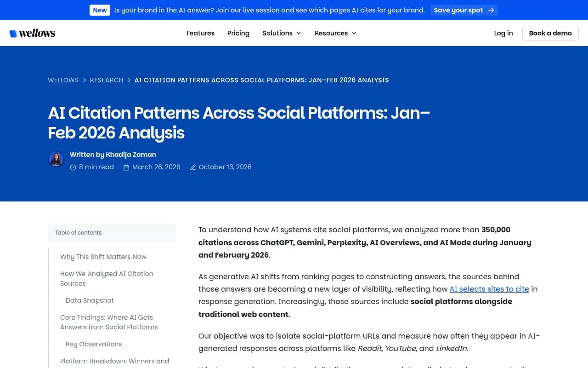Viewport: 588px width, 368px height.
Task: Click the Save your spot button
Action: [x=464, y=10]
